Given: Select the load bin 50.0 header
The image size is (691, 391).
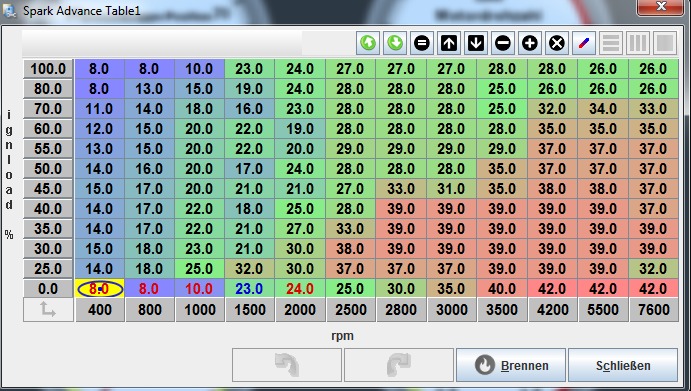Looking at the screenshot, I should [48, 168].
